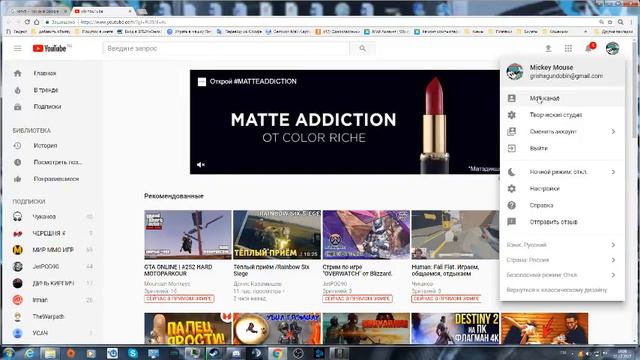Open Internet Explorer from the taskbar

coord(29,353)
